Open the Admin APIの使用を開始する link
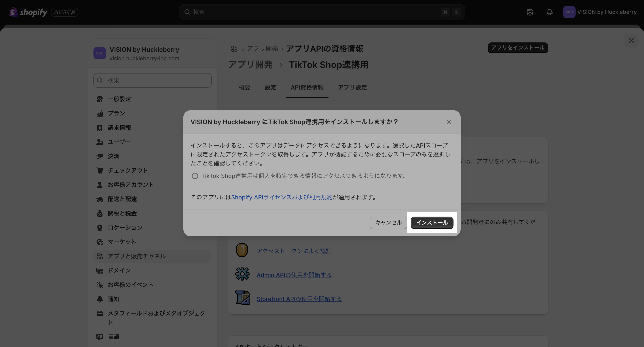 click(294, 275)
